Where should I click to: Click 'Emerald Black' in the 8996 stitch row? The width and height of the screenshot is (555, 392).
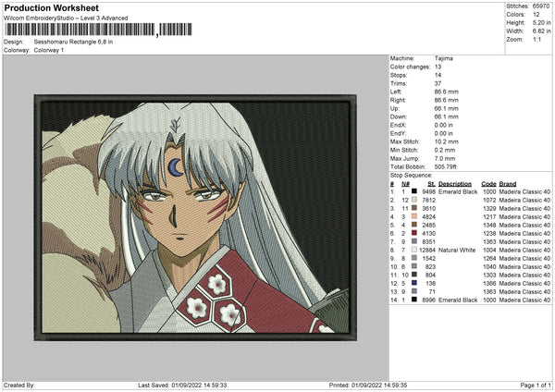pyautogui.click(x=458, y=300)
